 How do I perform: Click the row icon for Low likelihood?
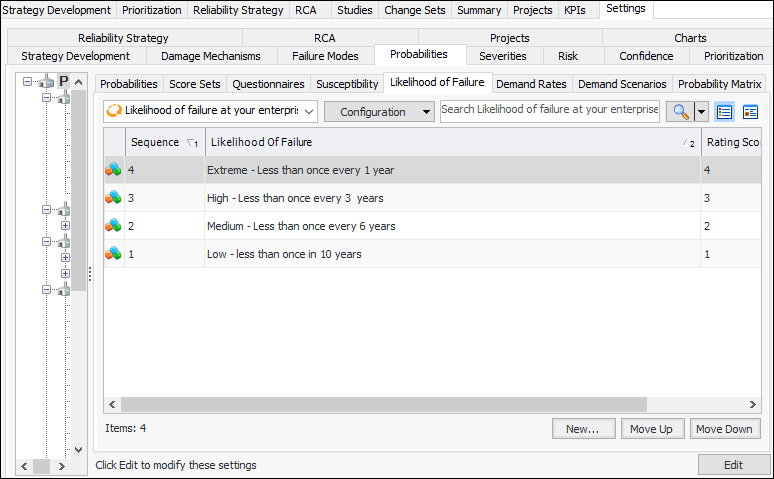click(113, 254)
